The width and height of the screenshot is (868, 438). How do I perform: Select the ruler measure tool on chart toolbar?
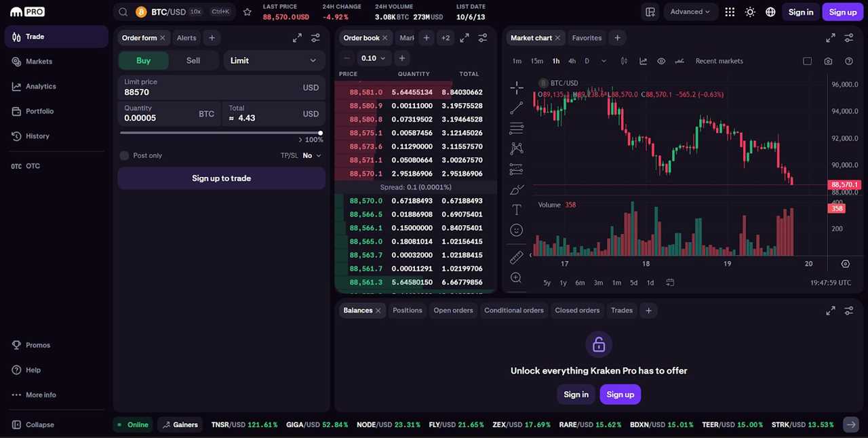[x=516, y=257]
